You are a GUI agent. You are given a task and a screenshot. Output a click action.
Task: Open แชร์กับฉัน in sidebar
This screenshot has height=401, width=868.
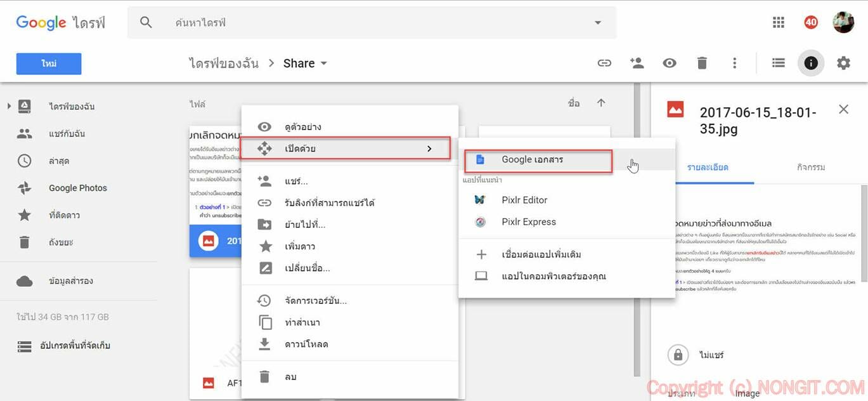(x=67, y=134)
